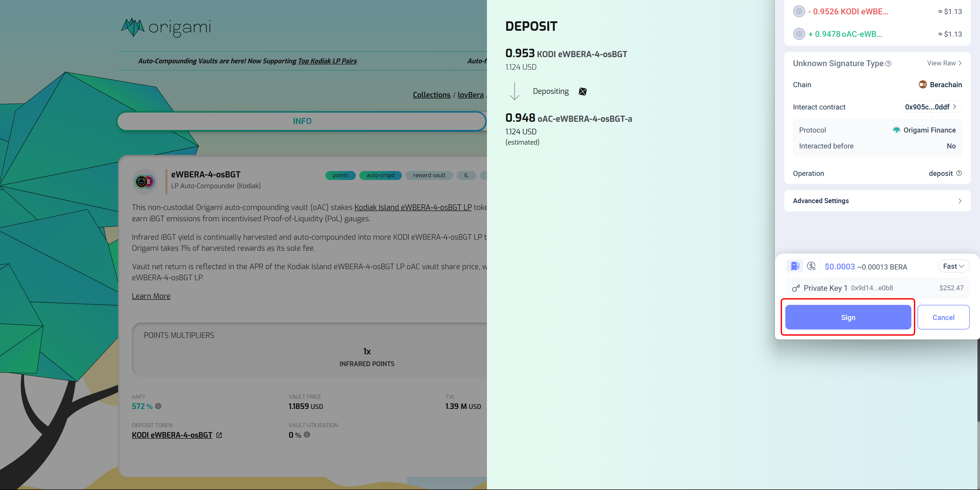The height and width of the screenshot is (490, 980).
Task: Click the Origami logo
Action: tap(166, 27)
